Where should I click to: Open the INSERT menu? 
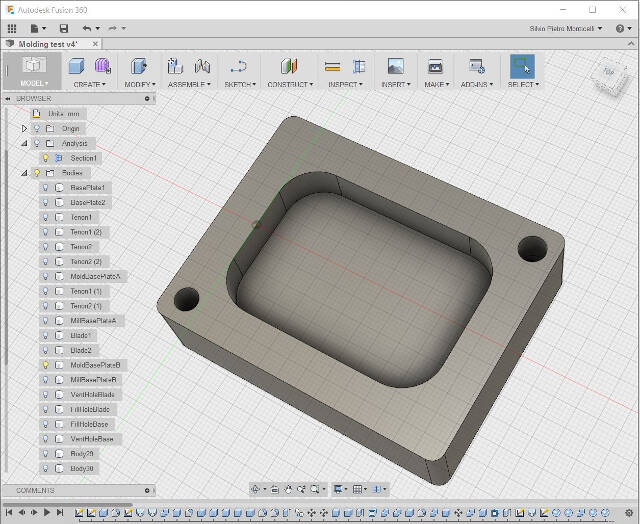(x=396, y=84)
